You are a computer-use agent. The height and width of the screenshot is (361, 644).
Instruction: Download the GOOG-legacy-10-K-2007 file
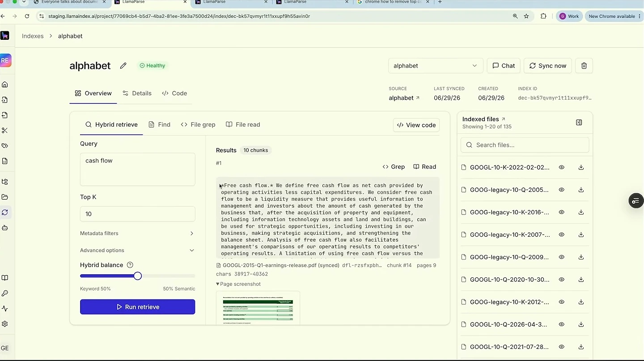point(581,234)
